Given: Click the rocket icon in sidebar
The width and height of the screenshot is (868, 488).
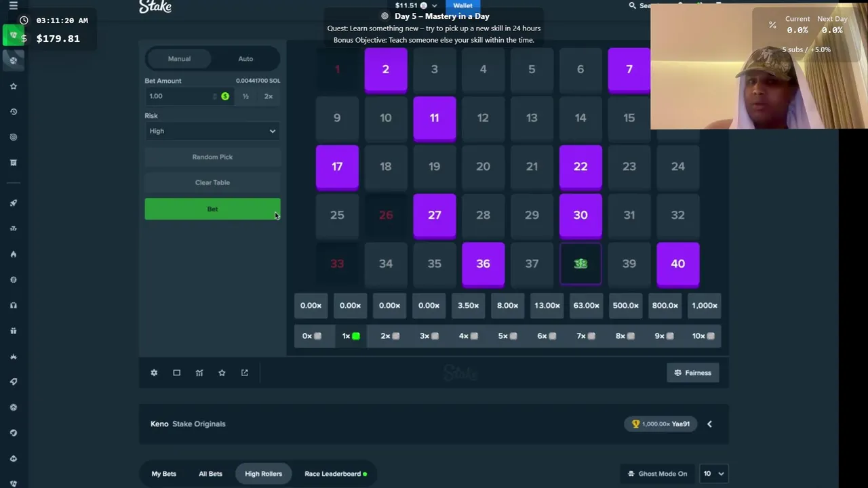Looking at the screenshot, I should point(13,203).
